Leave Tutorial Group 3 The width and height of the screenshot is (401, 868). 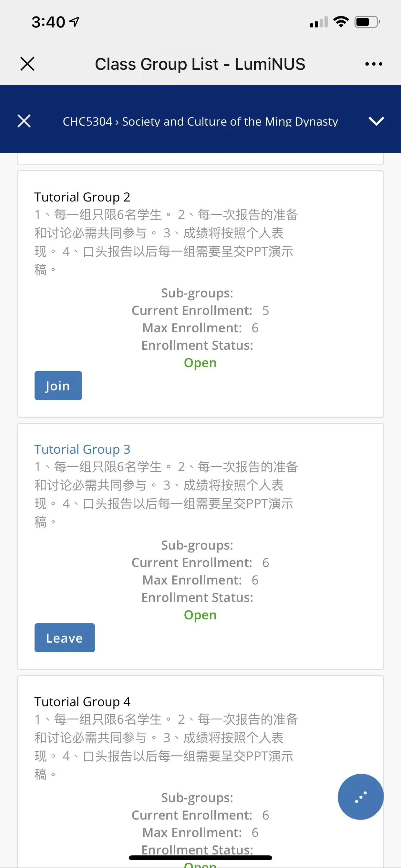pyautogui.click(x=64, y=637)
